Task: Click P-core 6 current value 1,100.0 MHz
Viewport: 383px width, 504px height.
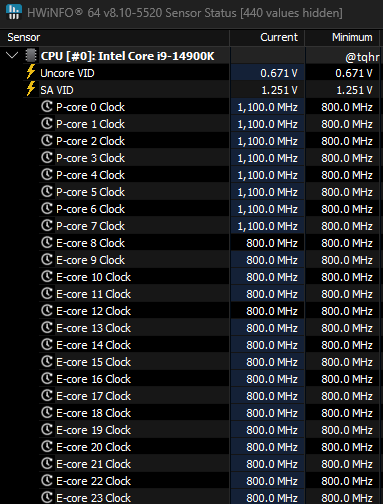Action: coord(267,209)
